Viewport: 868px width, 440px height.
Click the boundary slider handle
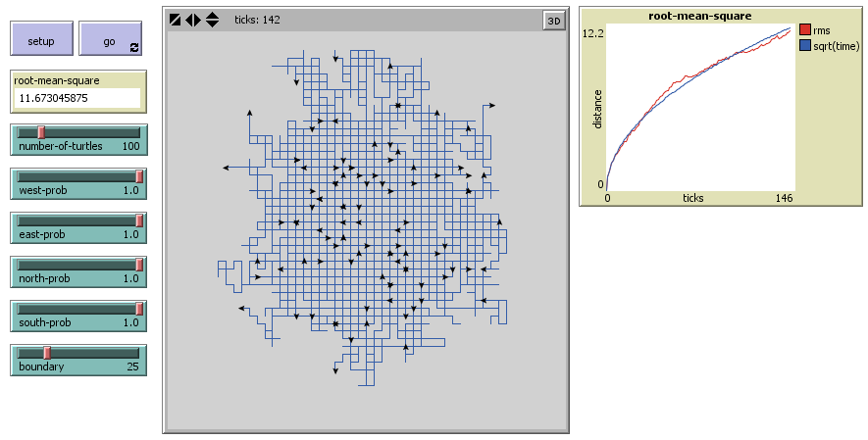[46, 353]
